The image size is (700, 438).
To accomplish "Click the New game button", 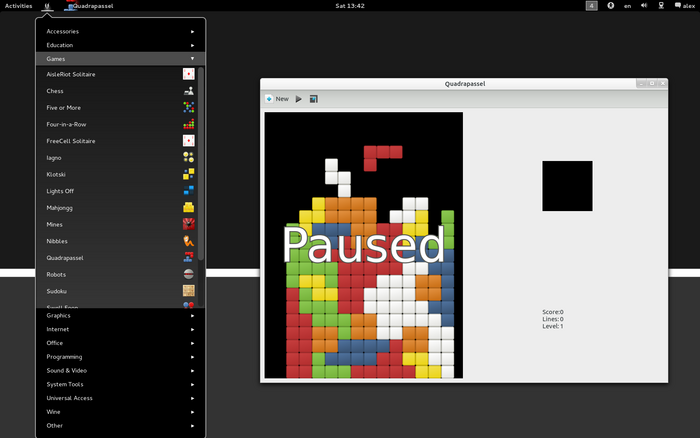I will point(277,99).
